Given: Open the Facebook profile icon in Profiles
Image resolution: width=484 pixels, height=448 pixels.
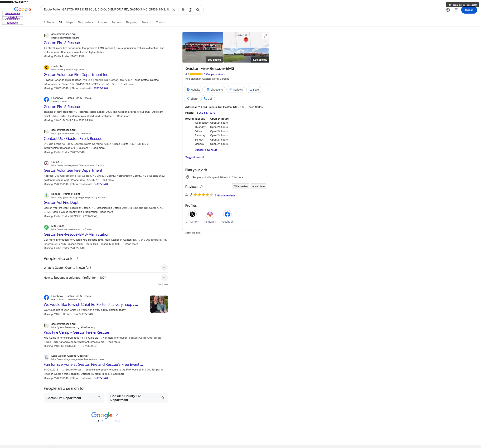Looking at the screenshot, I should [227, 214].
